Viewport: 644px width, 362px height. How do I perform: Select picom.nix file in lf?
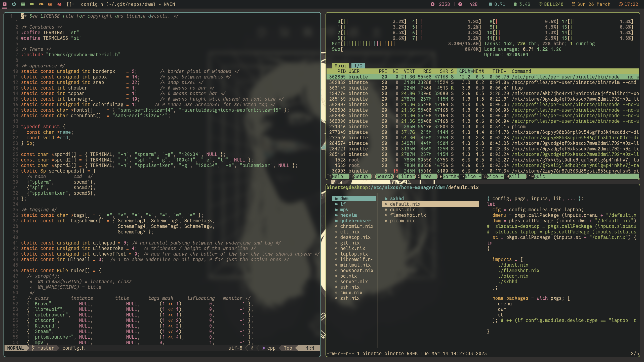(x=402, y=221)
